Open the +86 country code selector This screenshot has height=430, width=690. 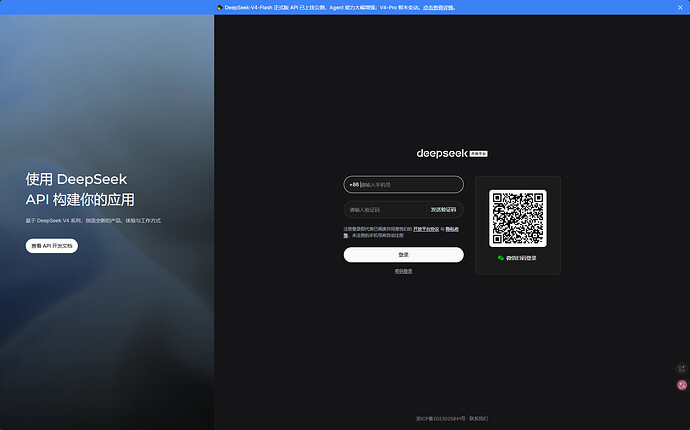[x=354, y=185]
